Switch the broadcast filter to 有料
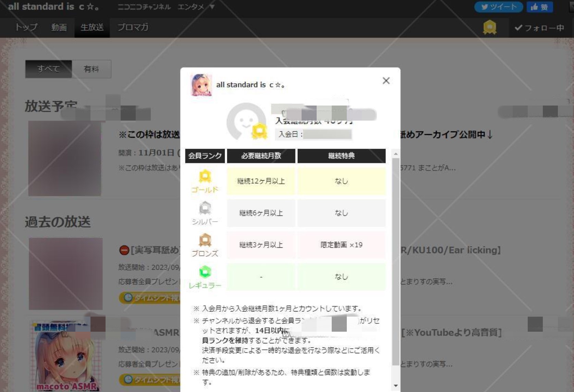The image size is (574, 392). coord(91,69)
